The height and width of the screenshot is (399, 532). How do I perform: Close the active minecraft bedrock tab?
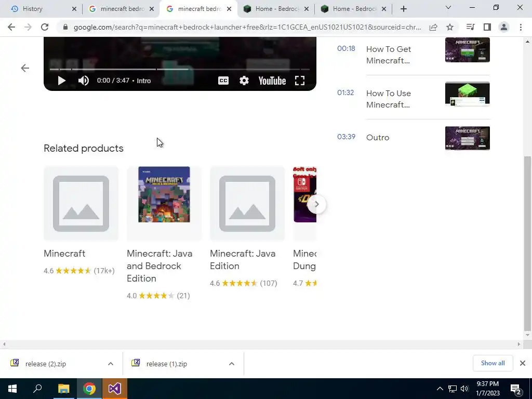tap(229, 9)
